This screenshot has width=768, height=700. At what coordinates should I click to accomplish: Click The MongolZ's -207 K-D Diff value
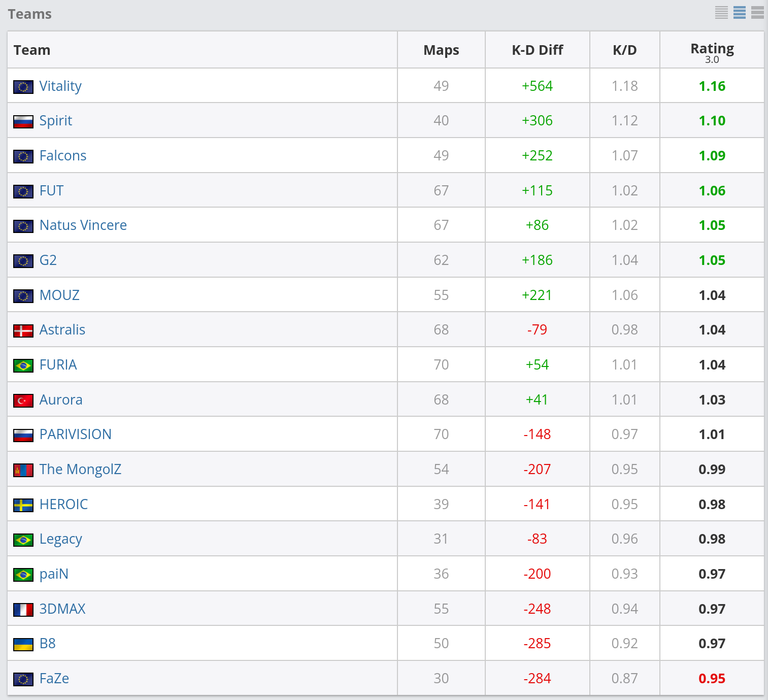click(537, 469)
